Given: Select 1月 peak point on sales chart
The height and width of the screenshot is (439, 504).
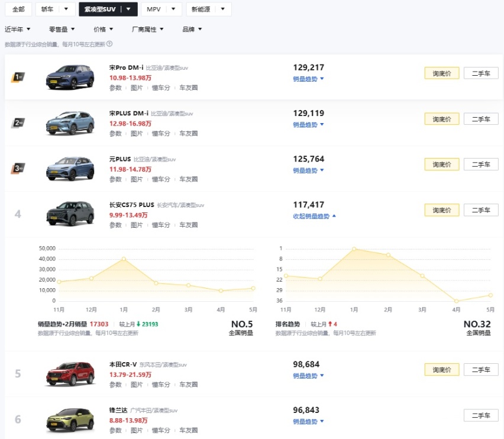Looking at the screenshot, I should click(x=124, y=259).
